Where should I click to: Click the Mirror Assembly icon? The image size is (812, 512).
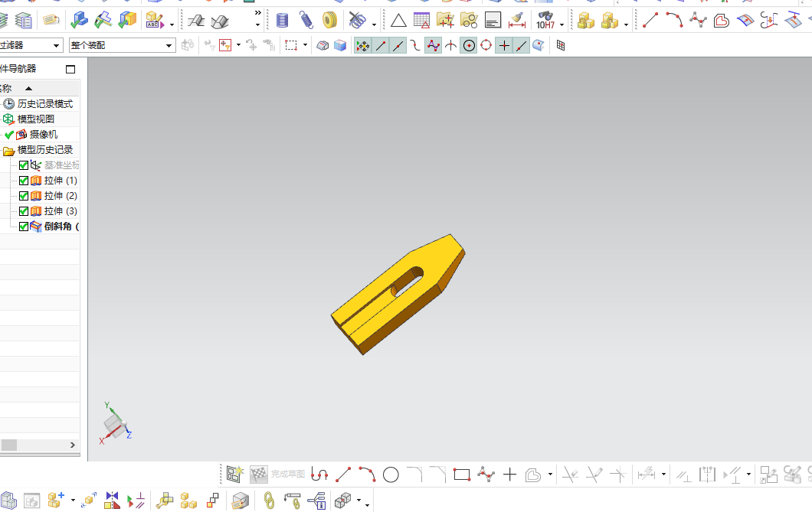(x=112, y=500)
